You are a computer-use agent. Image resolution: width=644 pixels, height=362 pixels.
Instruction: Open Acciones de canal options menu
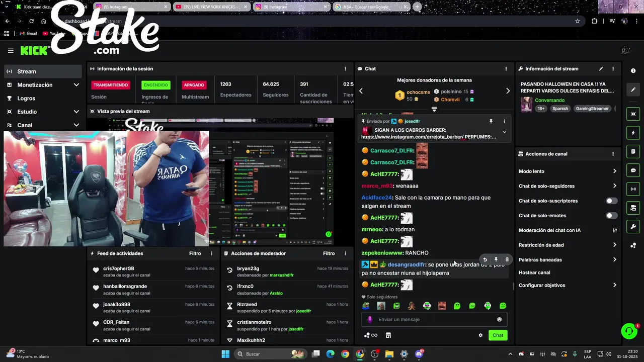pos(613,154)
